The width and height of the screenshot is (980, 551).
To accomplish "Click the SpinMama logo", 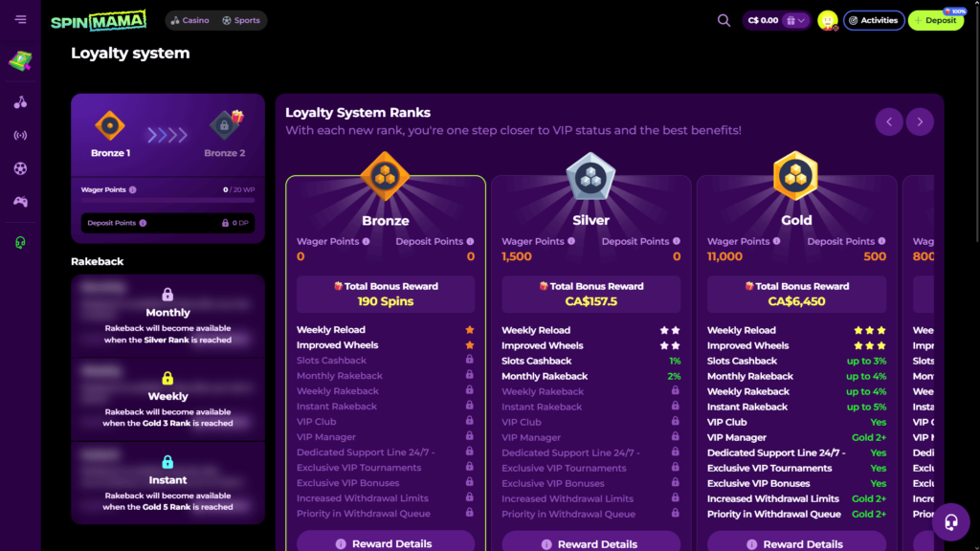I will coord(99,20).
